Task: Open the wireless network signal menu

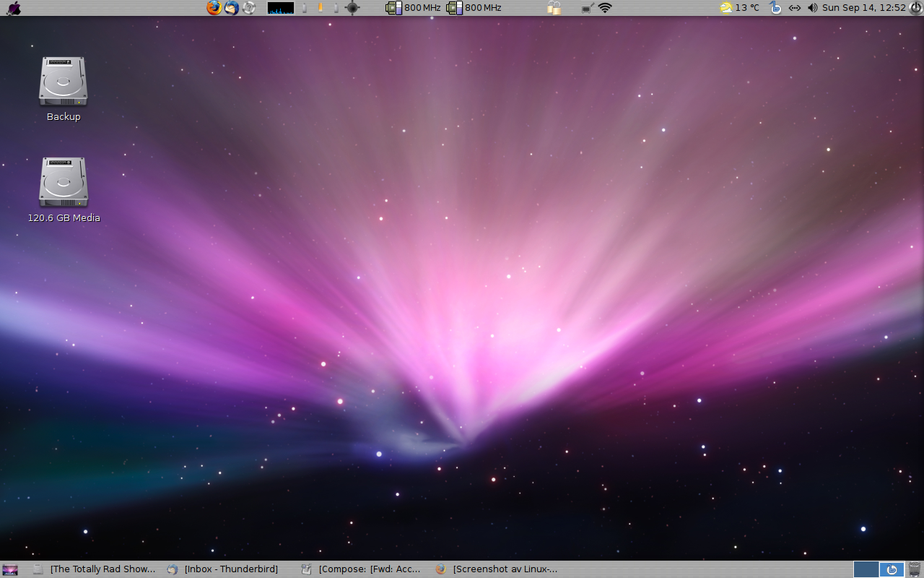Action: (x=605, y=8)
